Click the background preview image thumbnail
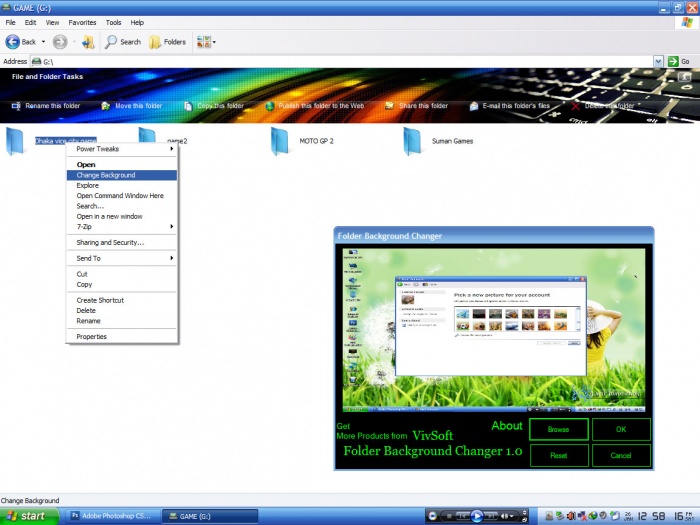700x525 pixels. 494,330
